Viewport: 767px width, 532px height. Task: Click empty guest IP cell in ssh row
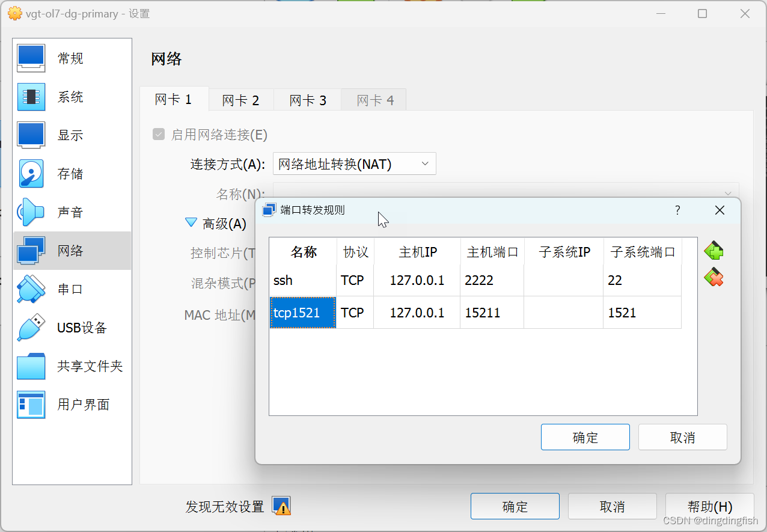pyautogui.click(x=564, y=280)
